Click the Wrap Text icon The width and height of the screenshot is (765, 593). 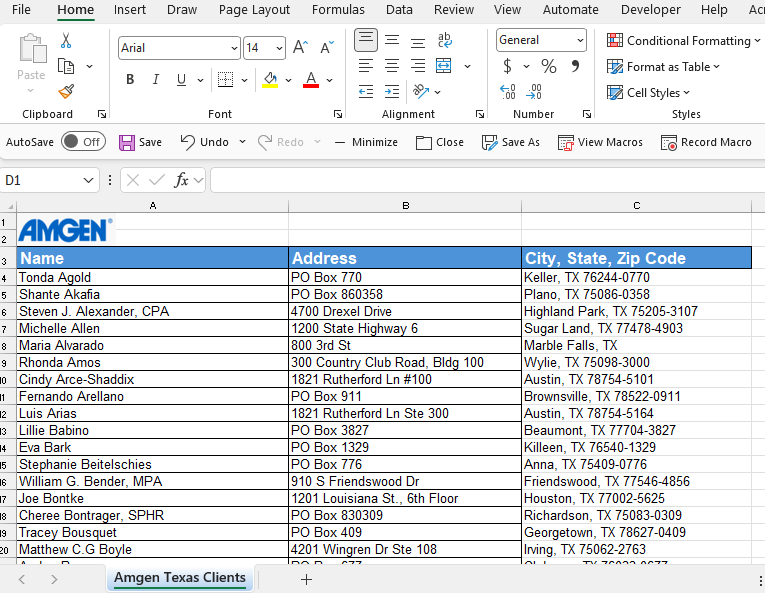[444, 41]
